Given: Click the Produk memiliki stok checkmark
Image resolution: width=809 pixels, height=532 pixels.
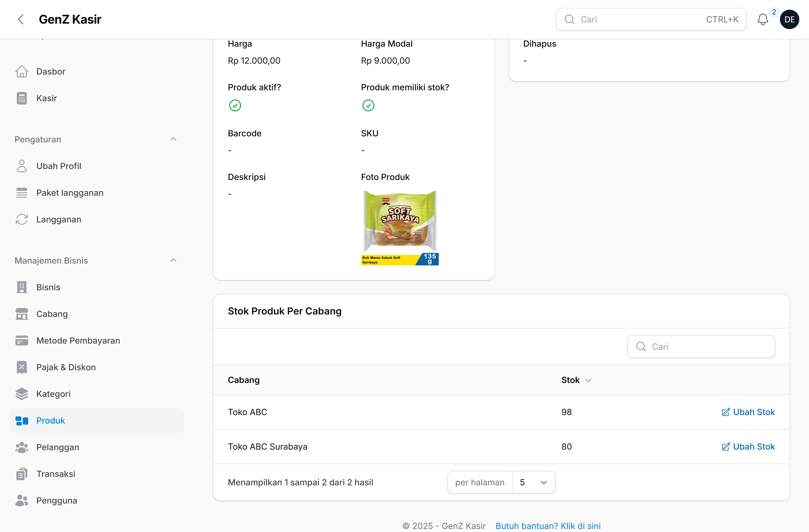Looking at the screenshot, I should [x=368, y=105].
